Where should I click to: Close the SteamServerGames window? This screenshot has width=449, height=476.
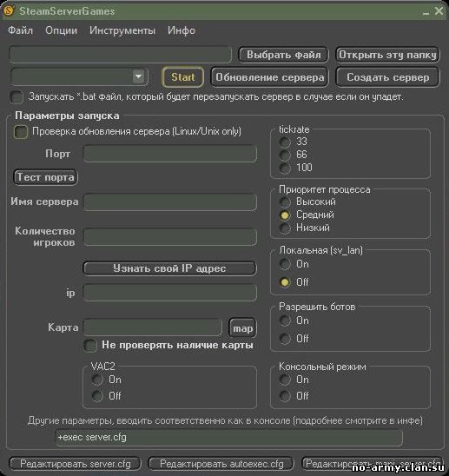point(439,11)
